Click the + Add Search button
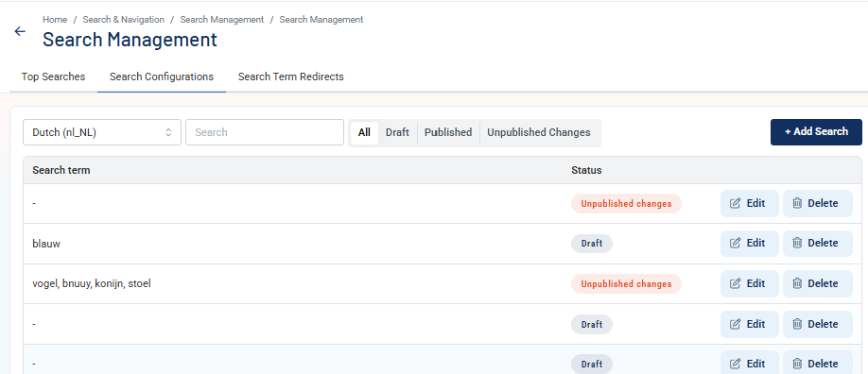 pyautogui.click(x=816, y=131)
